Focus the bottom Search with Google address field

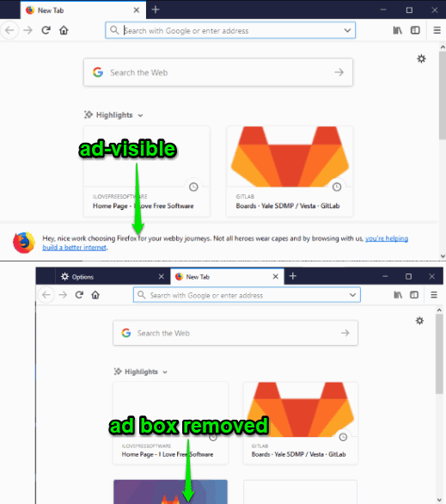(x=247, y=295)
